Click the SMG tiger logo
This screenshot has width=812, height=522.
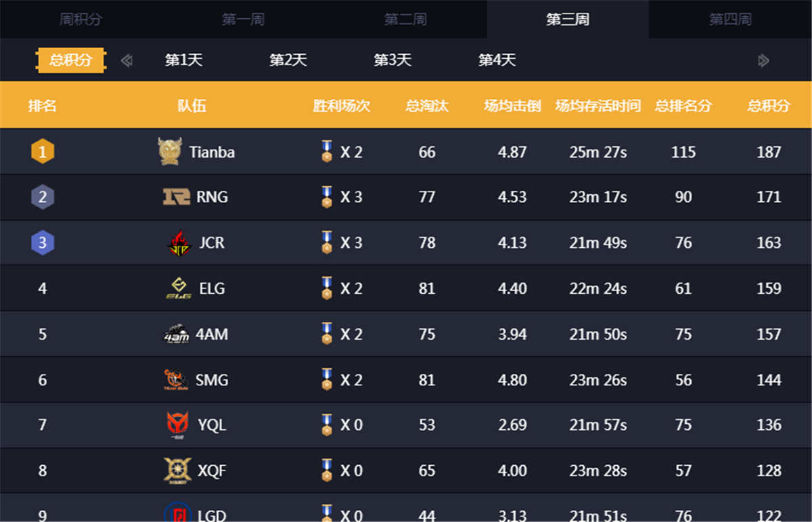click(176, 380)
